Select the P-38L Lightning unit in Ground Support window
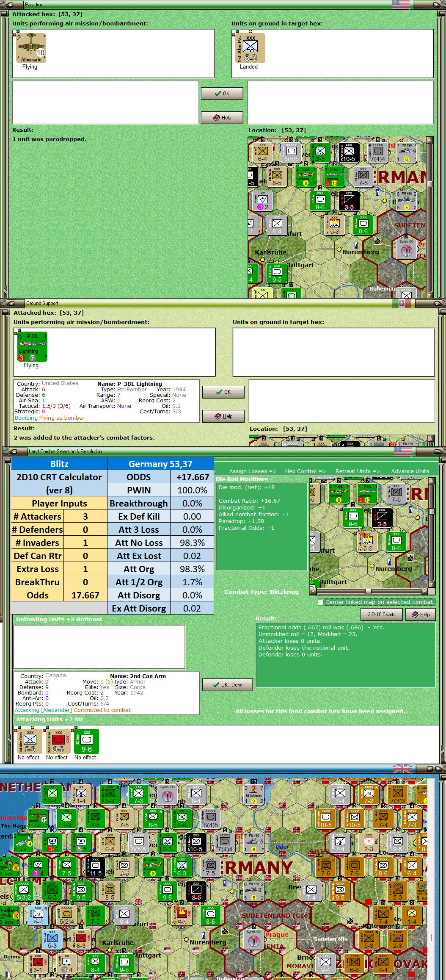 coord(32,346)
